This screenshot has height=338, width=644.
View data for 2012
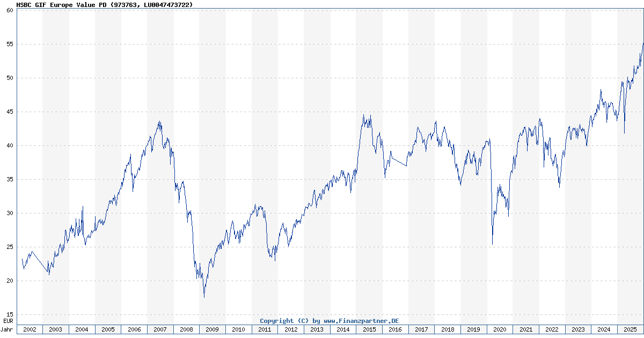[x=290, y=330]
